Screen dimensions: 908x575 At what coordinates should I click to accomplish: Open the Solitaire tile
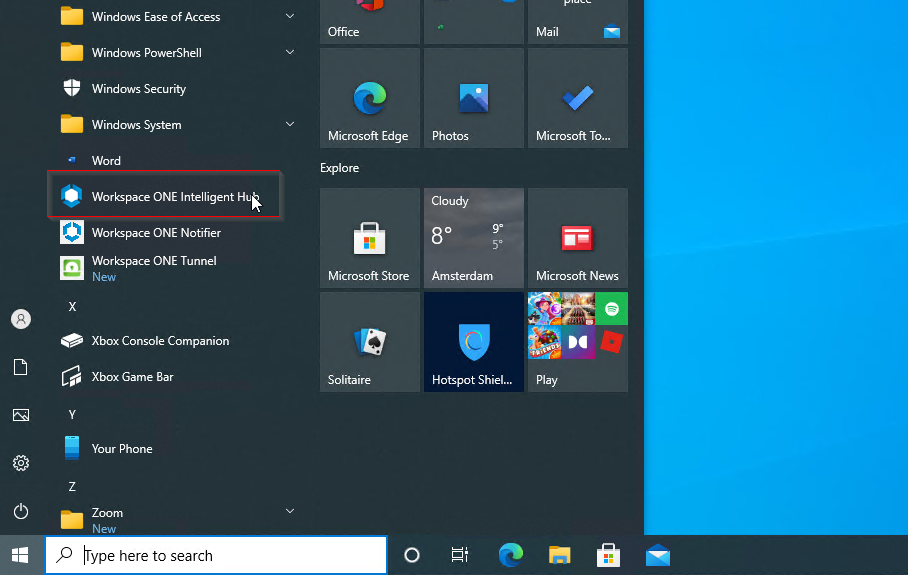[x=369, y=342]
